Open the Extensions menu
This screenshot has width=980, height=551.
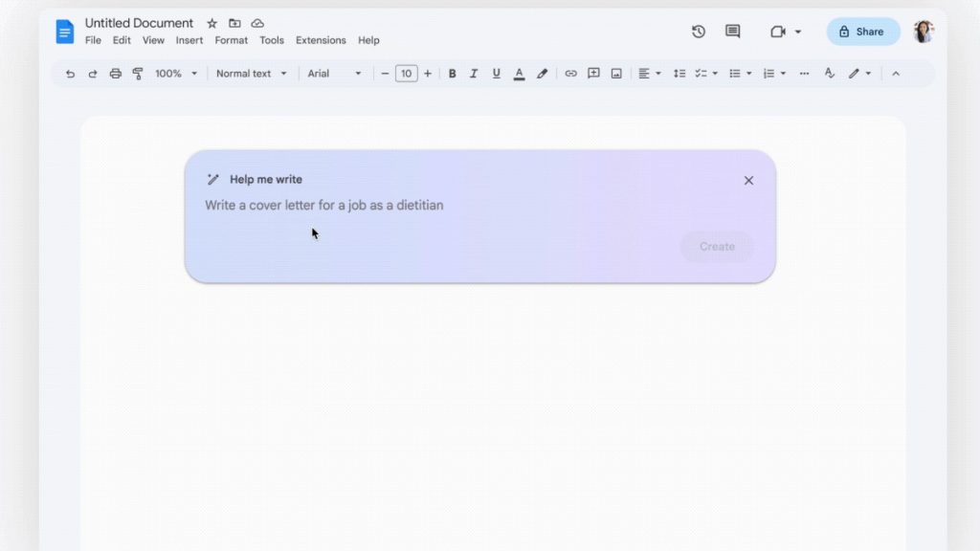click(321, 40)
